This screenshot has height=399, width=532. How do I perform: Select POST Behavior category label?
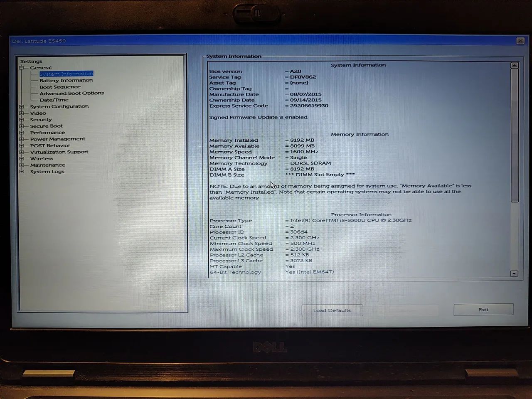(50, 145)
